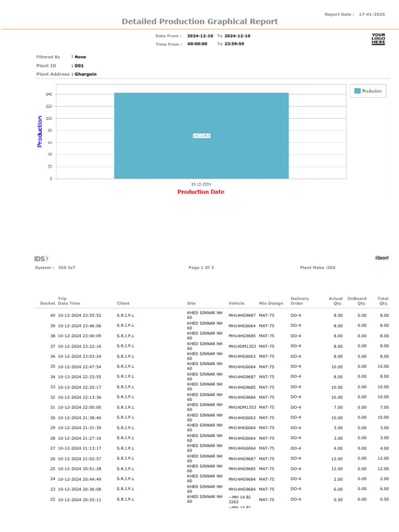The image size is (399, 532).
Task: Click docket number 34
Action: 52,377
